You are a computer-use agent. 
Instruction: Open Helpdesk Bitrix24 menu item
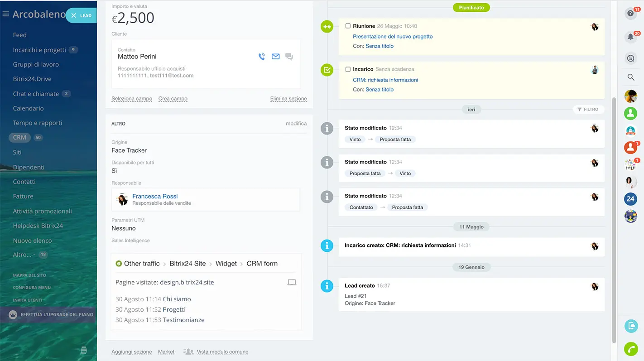click(x=38, y=226)
